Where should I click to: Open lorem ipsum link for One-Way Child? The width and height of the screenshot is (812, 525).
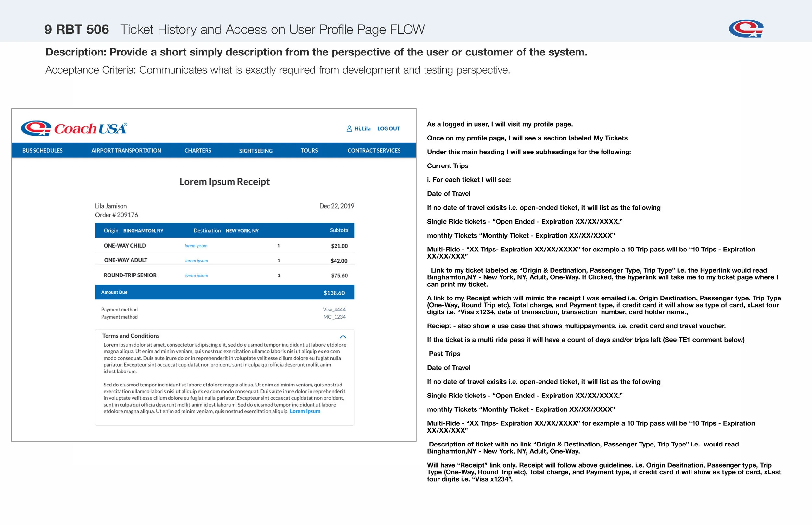196,246
